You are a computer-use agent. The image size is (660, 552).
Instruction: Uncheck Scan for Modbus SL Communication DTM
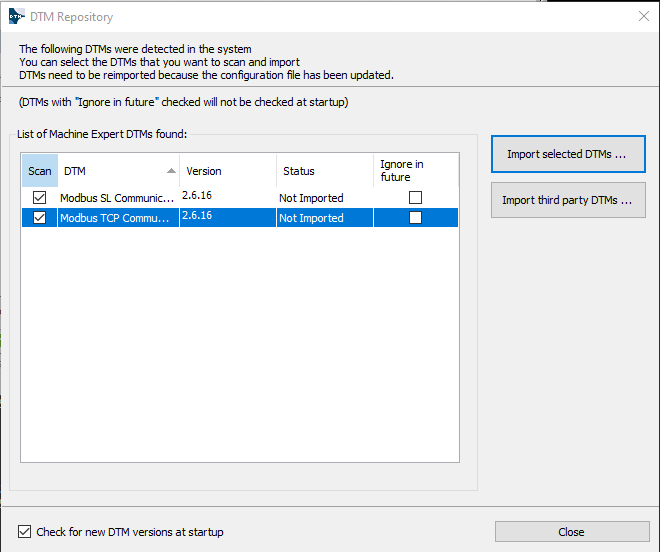40,197
